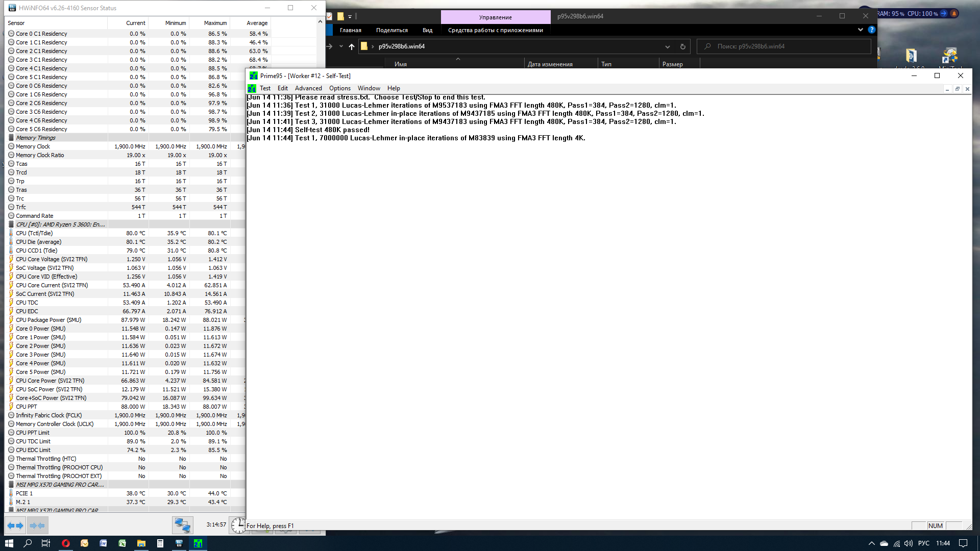Viewport: 980px width, 551px height.
Task: Expand the Explorer address history dropdown
Action: point(667,46)
